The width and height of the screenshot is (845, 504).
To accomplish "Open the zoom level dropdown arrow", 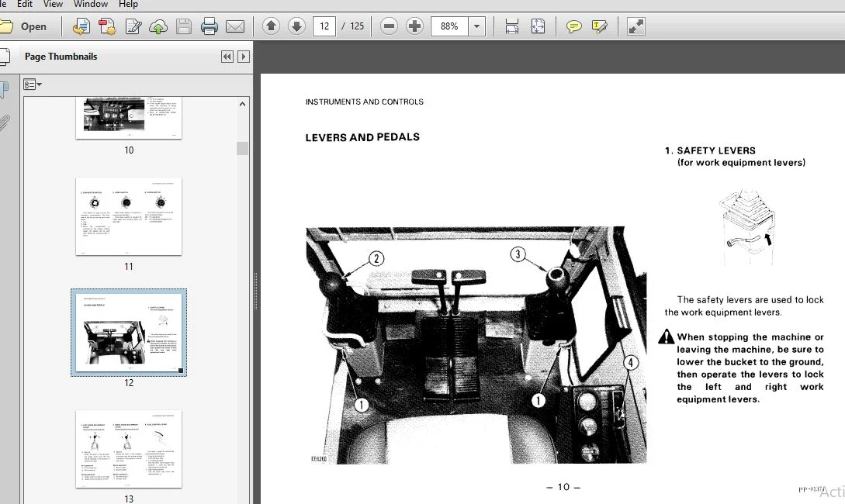I will (x=476, y=26).
